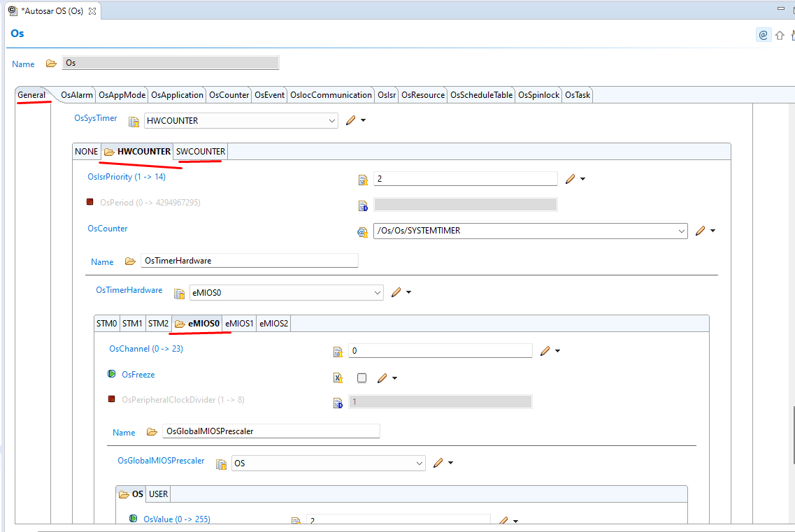The height and width of the screenshot is (532, 795).
Task: Toggle the OsFreeze checkbox
Action: point(361,378)
